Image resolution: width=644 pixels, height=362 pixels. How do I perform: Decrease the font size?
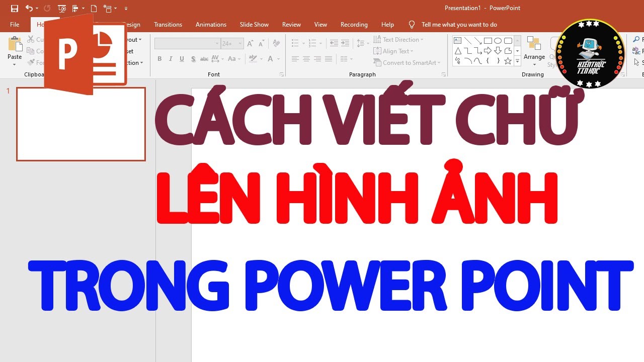point(262,44)
